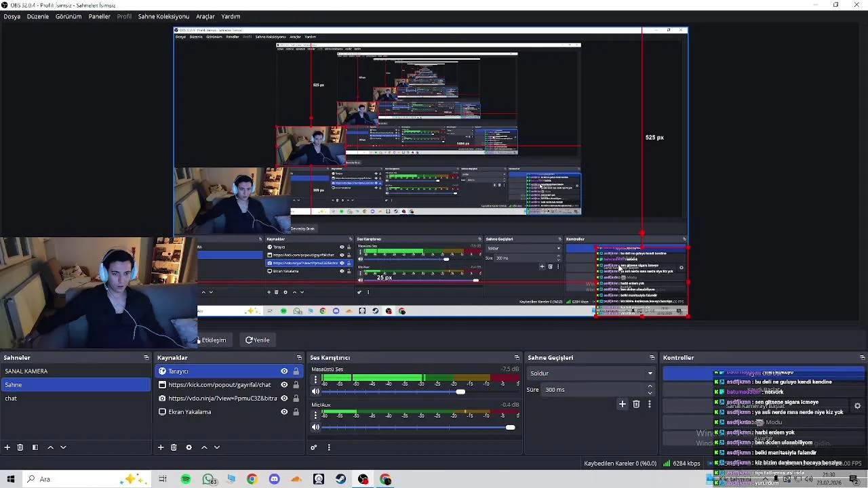Delete the selected source using Kaynaklar trash icon
The image size is (868, 488).
174,447
